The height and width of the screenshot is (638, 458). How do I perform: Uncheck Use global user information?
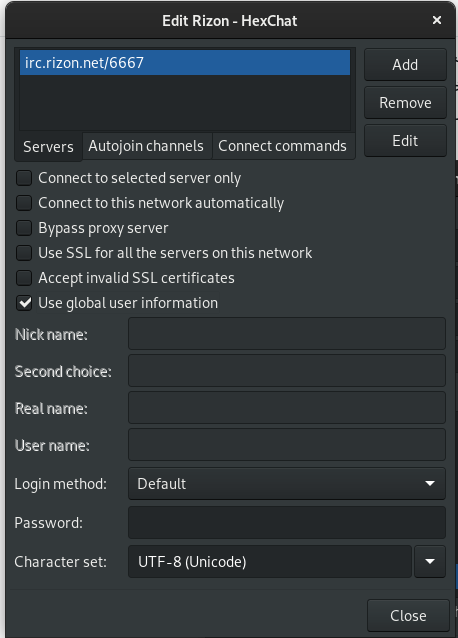click(24, 303)
